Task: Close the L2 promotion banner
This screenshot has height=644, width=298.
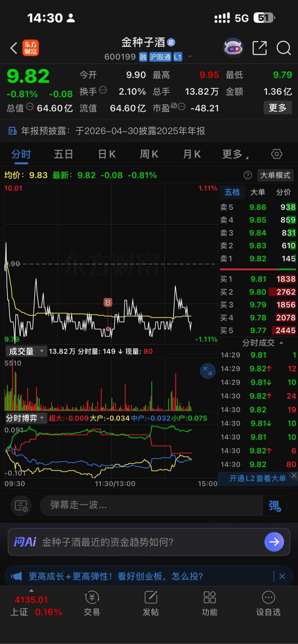Action: pyautogui.click(x=294, y=475)
